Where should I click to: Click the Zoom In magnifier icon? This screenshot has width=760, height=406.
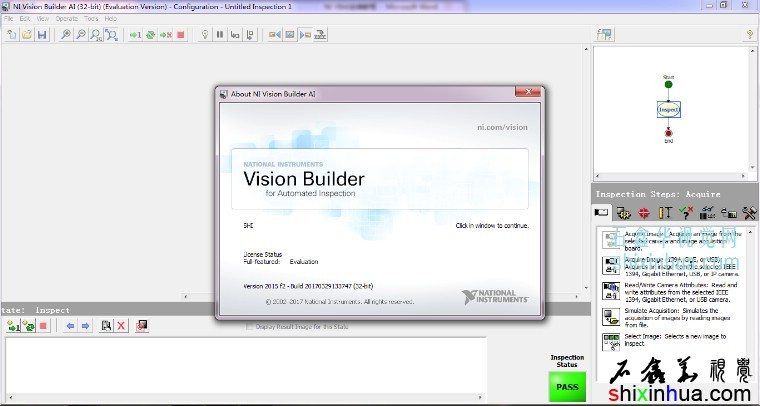[66, 35]
